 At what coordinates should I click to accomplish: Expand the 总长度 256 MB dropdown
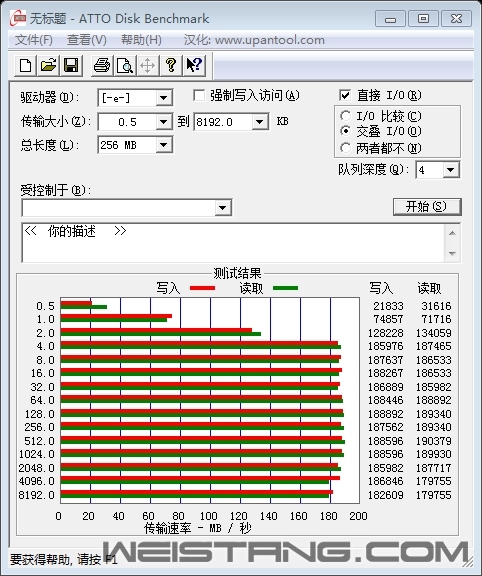(163, 145)
